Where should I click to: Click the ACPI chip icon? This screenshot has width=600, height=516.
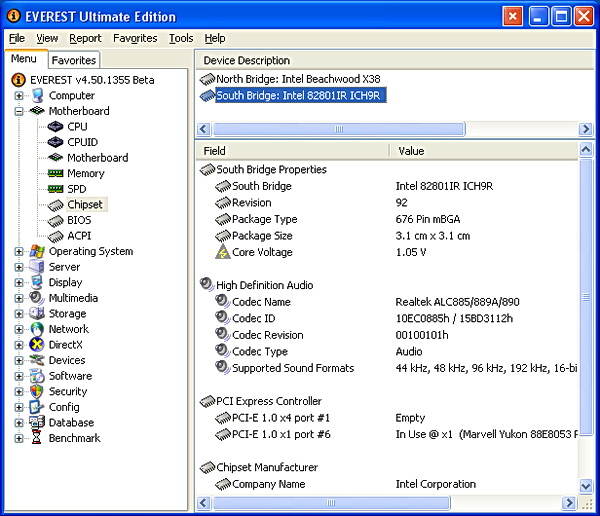coord(56,237)
